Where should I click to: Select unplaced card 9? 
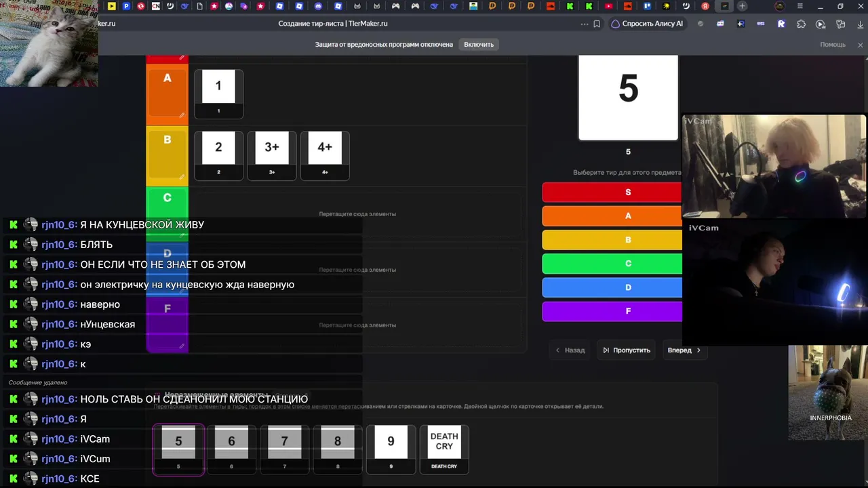click(x=391, y=449)
